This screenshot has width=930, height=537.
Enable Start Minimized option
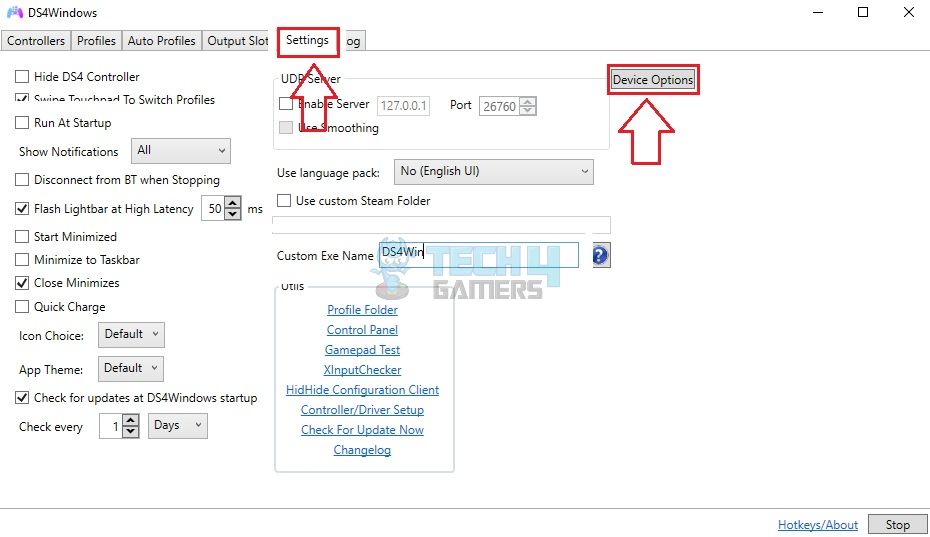[x=22, y=237]
